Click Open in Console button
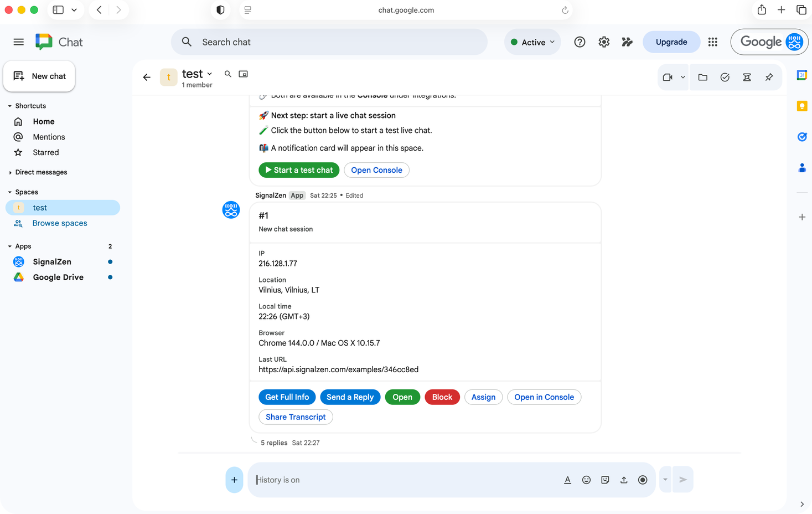Image resolution: width=812 pixels, height=514 pixels. click(544, 397)
